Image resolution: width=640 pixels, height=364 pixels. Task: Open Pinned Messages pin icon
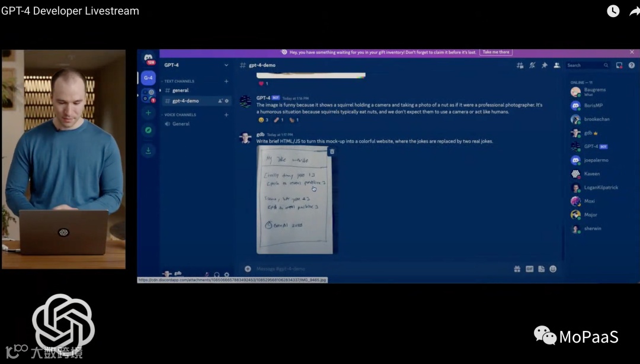point(545,65)
